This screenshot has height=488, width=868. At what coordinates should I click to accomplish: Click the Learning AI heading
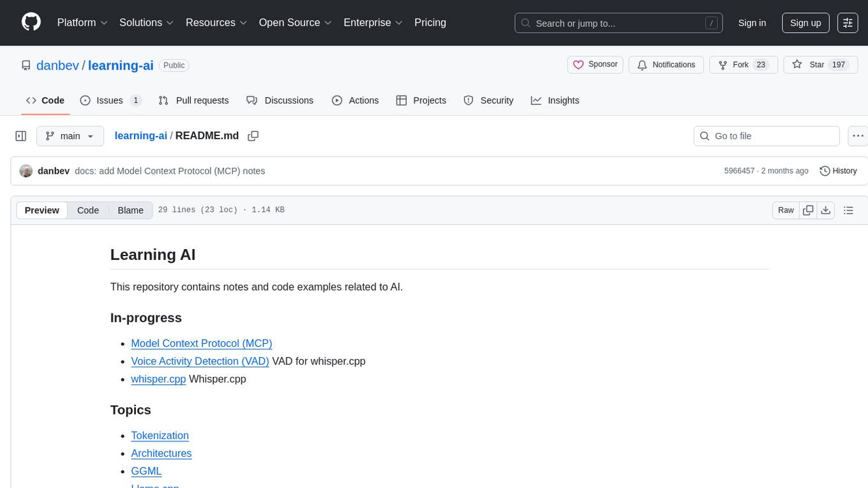pos(153,254)
